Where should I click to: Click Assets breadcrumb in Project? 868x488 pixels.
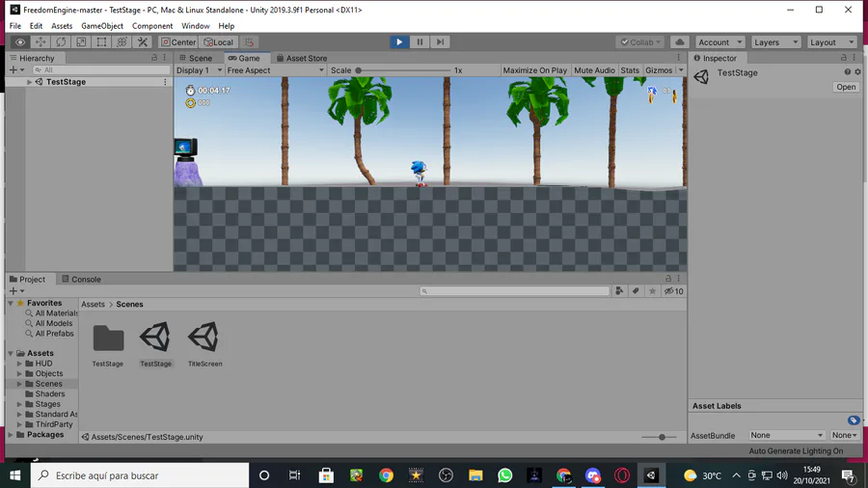pyautogui.click(x=93, y=305)
